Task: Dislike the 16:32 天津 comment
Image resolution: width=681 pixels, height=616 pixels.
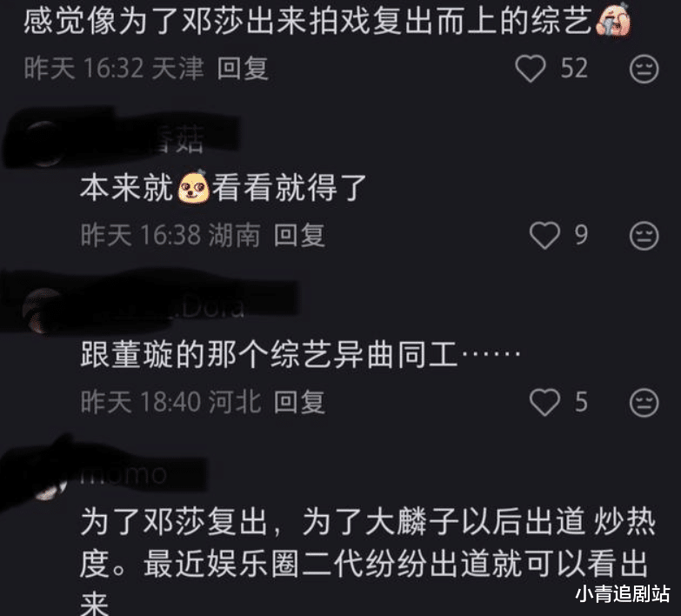Action: tap(644, 69)
